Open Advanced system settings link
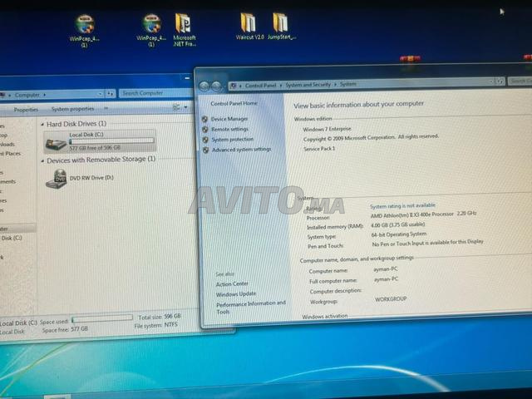The height and width of the screenshot is (399, 532). (x=242, y=150)
